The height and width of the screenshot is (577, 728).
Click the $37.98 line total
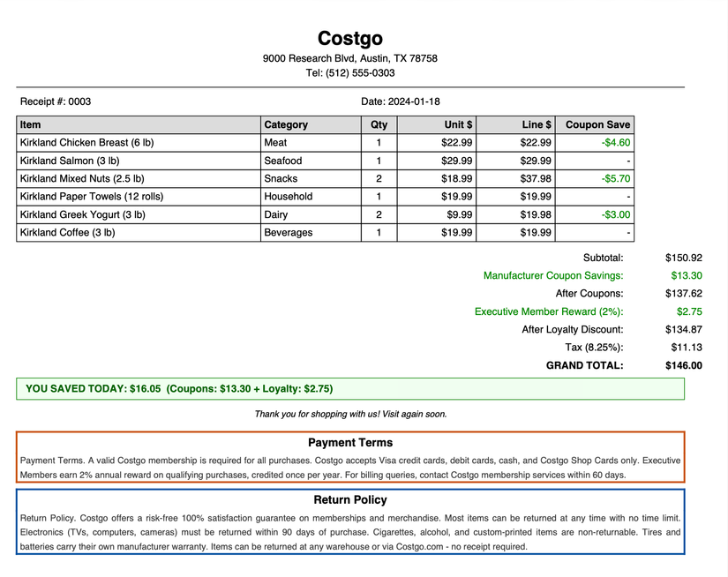pyautogui.click(x=536, y=179)
